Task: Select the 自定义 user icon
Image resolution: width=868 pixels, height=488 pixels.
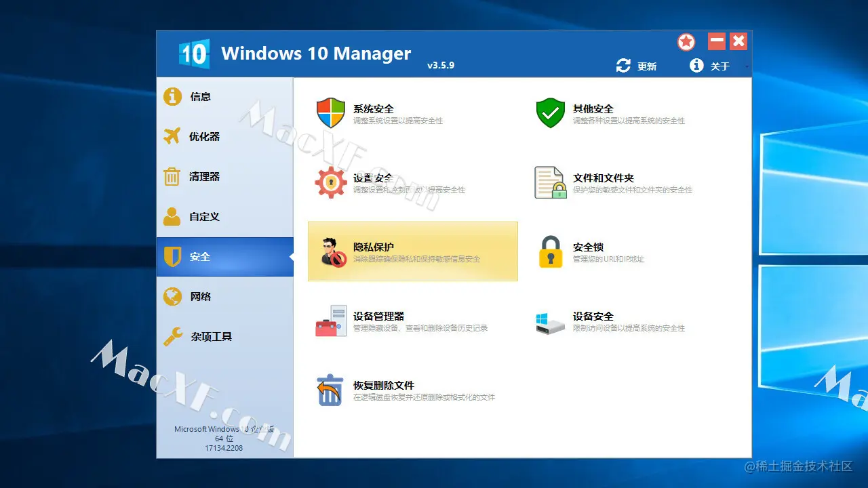Action: point(172,216)
